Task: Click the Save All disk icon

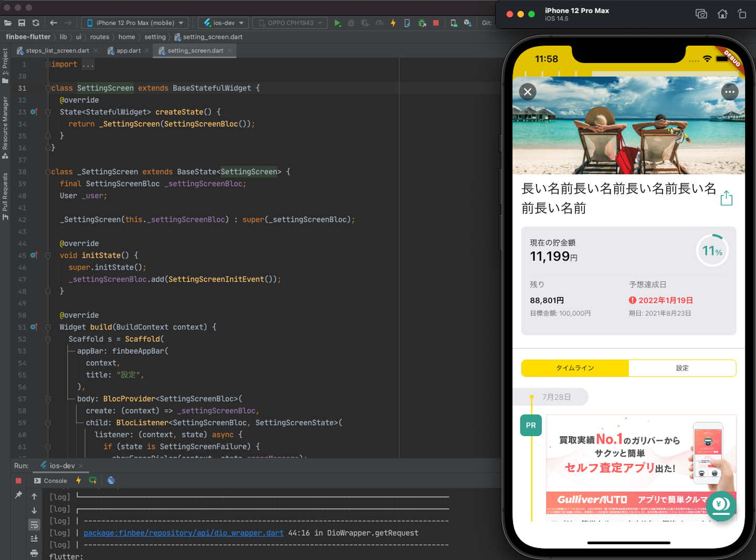Action: point(22,23)
